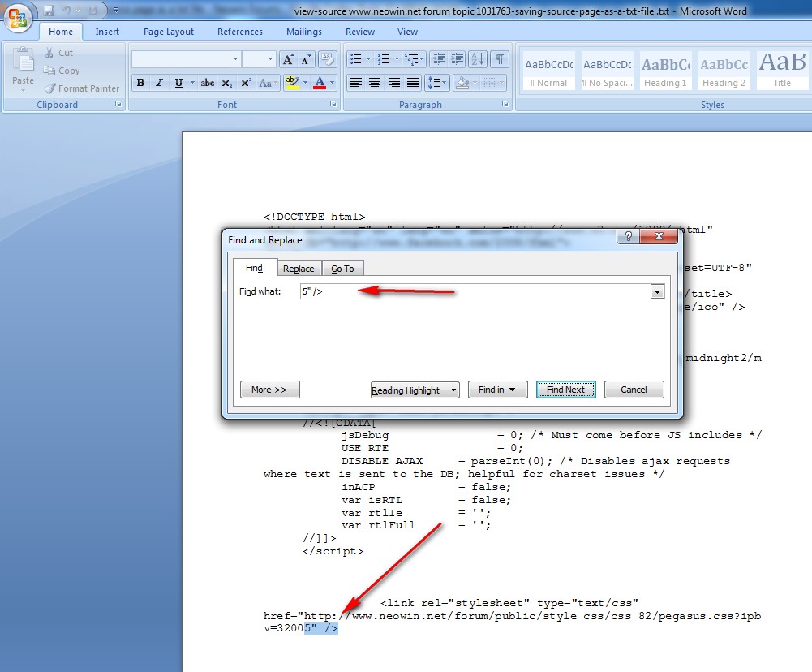Click the Grow Font icon
Image resolution: width=812 pixels, height=672 pixels.
pos(288,59)
